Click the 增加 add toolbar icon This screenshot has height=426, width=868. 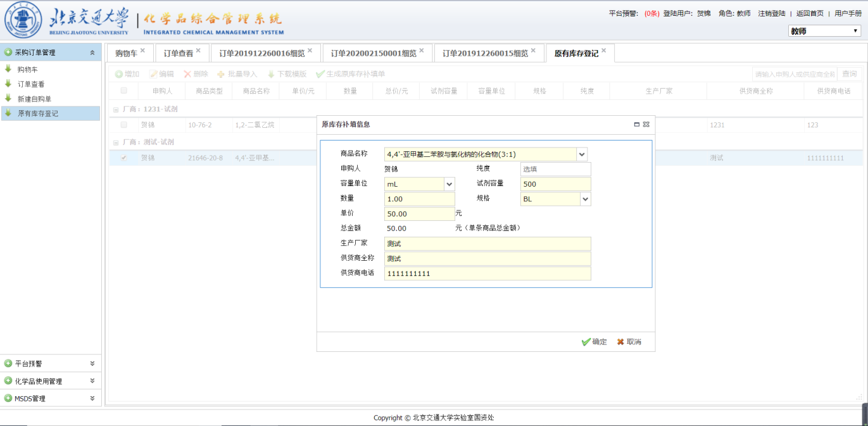pyautogui.click(x=119, y=74)
